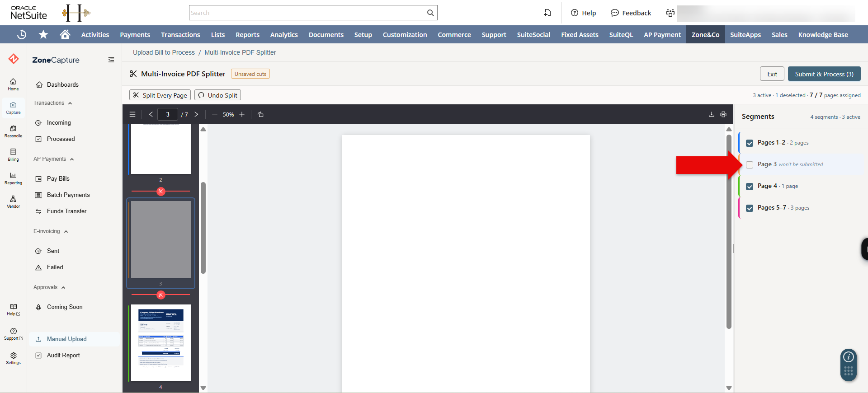Screen dimensions: 868x393
Task: Open Reconcile in ZoneCapture rail
Action: [13, 131]
